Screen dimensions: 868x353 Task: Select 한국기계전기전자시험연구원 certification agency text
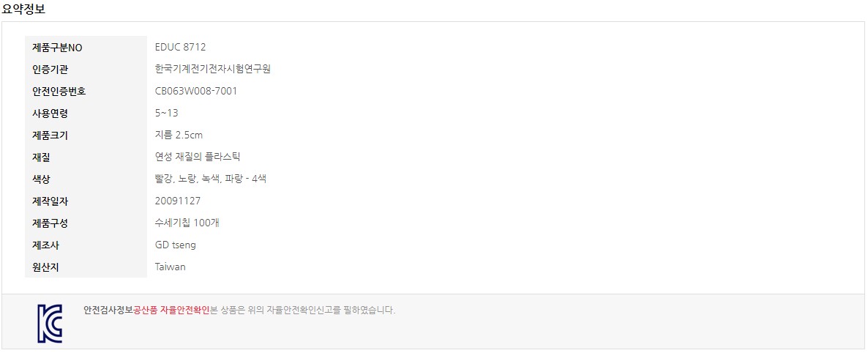(x=212, y=69)
